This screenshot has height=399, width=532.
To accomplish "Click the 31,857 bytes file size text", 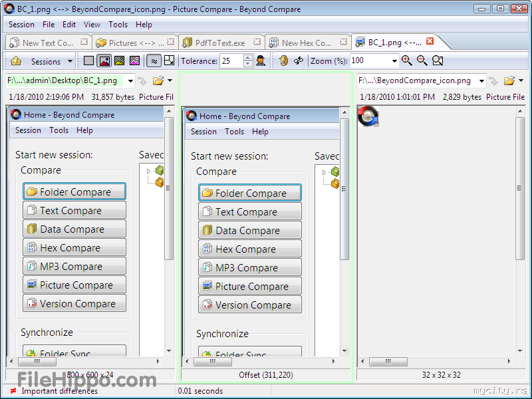I will coord(112,97).
